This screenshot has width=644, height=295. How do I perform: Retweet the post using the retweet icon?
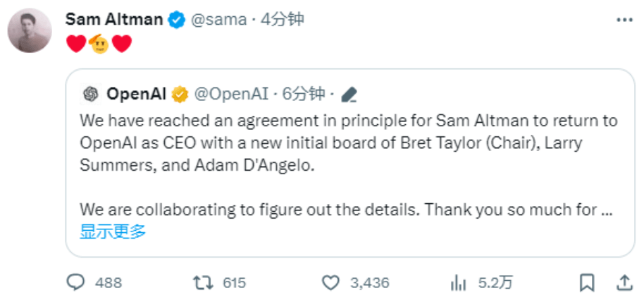click(x=202, y=282)
